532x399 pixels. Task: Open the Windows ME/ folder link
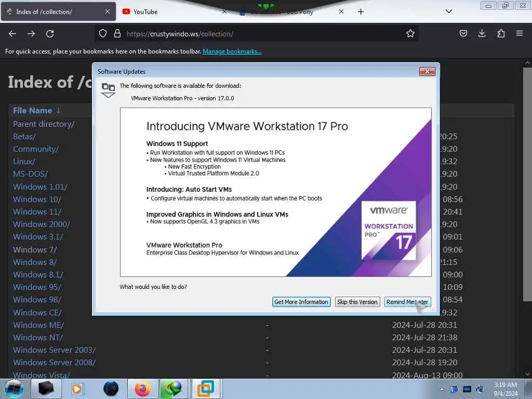coord(38,325)
